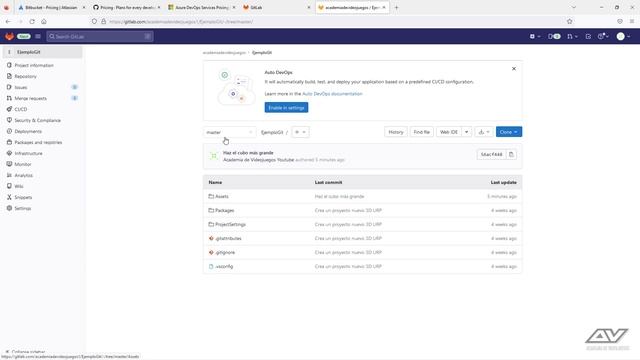Image resolution: width=640 pixels, height=360 pixels.
Task: Open commit 'Haz el cubo más grande'
Action: [x=248, y=153]
